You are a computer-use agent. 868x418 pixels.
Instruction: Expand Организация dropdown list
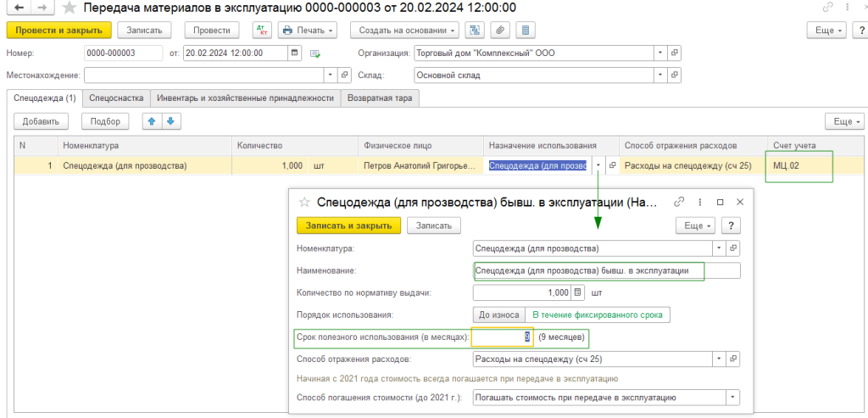tap(660, 53)
